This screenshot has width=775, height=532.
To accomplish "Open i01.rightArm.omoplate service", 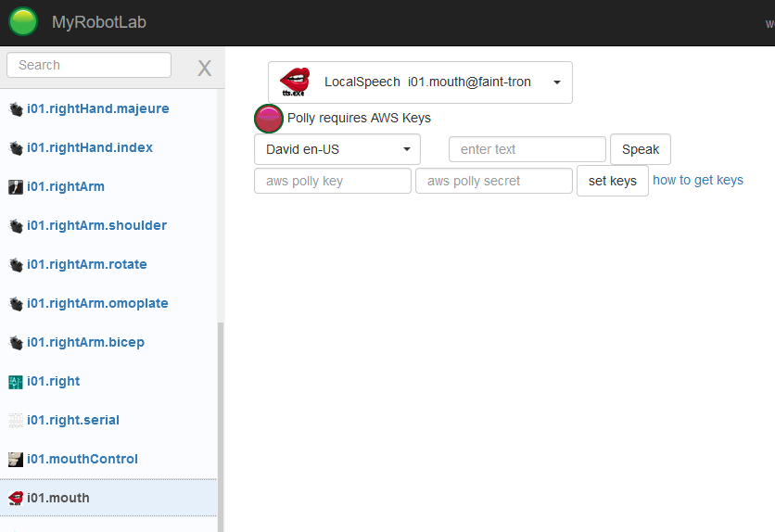I will (97, 303).
